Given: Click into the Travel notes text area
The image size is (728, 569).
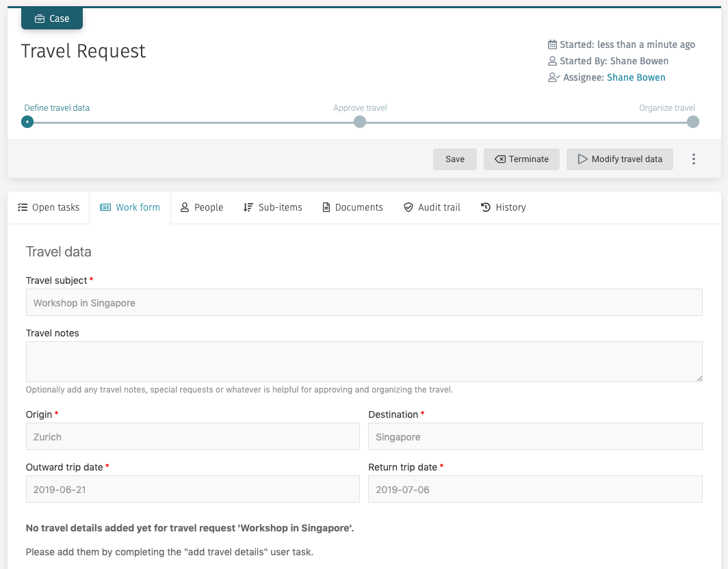Looking at the screenshot, I should 364,362.
